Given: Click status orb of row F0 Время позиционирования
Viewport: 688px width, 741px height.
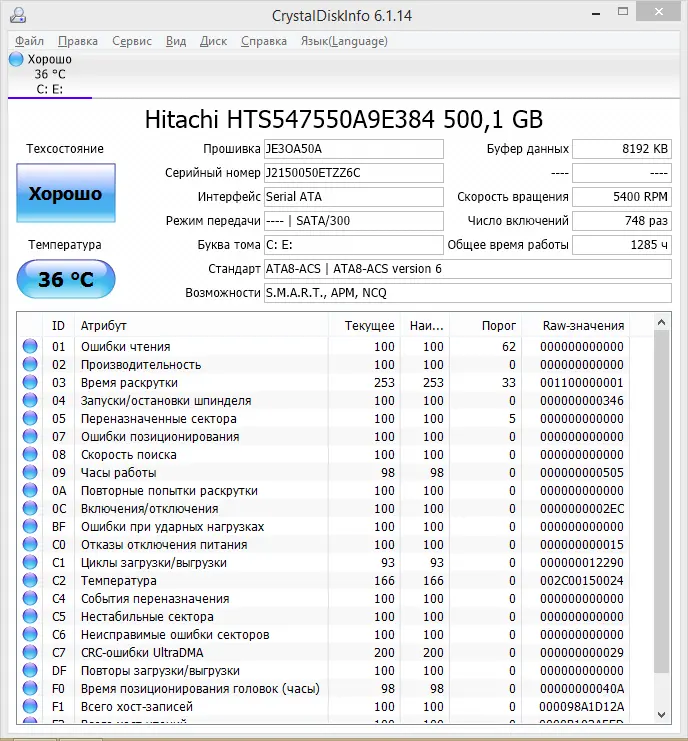Looking at the screenshot, I should (x=30, y=688).
